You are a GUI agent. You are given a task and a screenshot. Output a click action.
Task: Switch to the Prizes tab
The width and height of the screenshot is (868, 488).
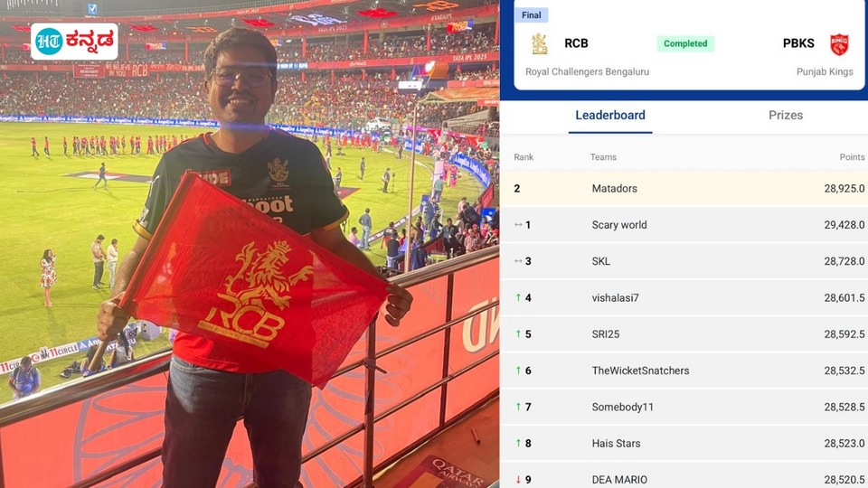pyautogui.click(x=786, y=115)
